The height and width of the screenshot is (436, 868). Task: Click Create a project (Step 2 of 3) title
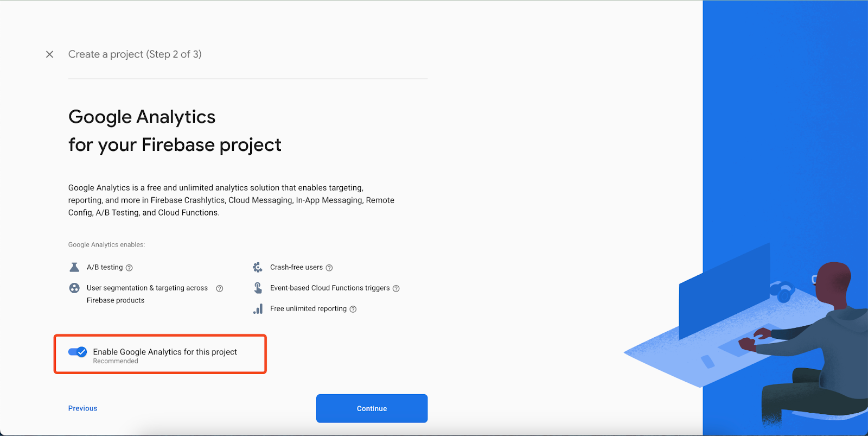click(x=135, y=54)
